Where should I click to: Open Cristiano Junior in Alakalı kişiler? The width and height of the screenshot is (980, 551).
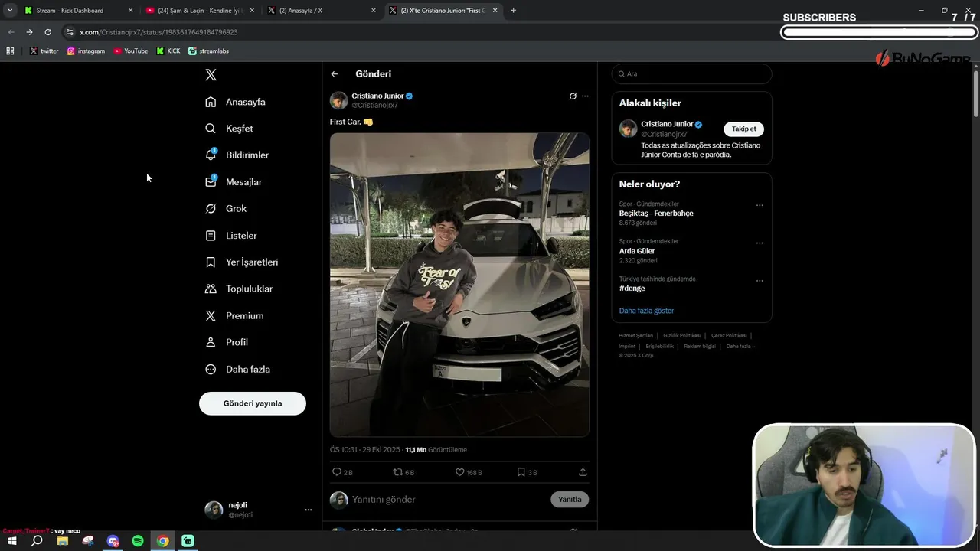pyautogui.click(x=667, y=124)
